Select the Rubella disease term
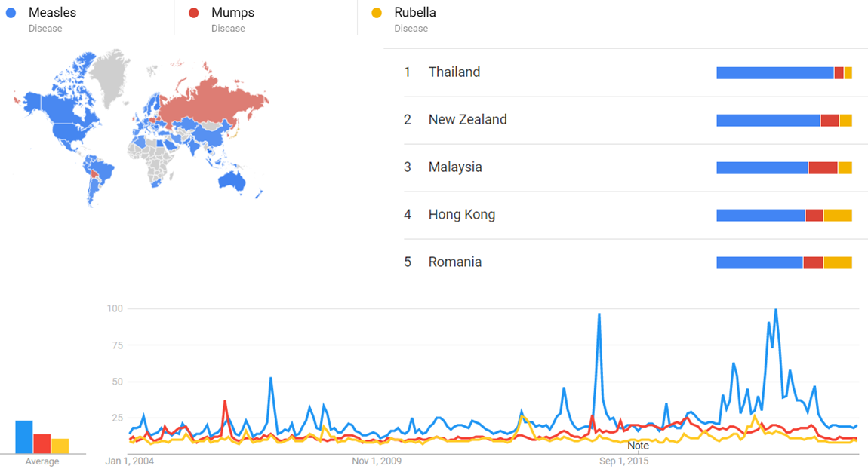This screenshot has width=868, height=469. coord(414,13)
